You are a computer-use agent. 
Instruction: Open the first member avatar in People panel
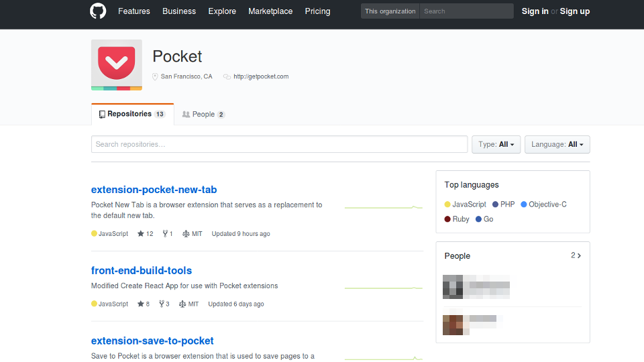pos(453,287)
